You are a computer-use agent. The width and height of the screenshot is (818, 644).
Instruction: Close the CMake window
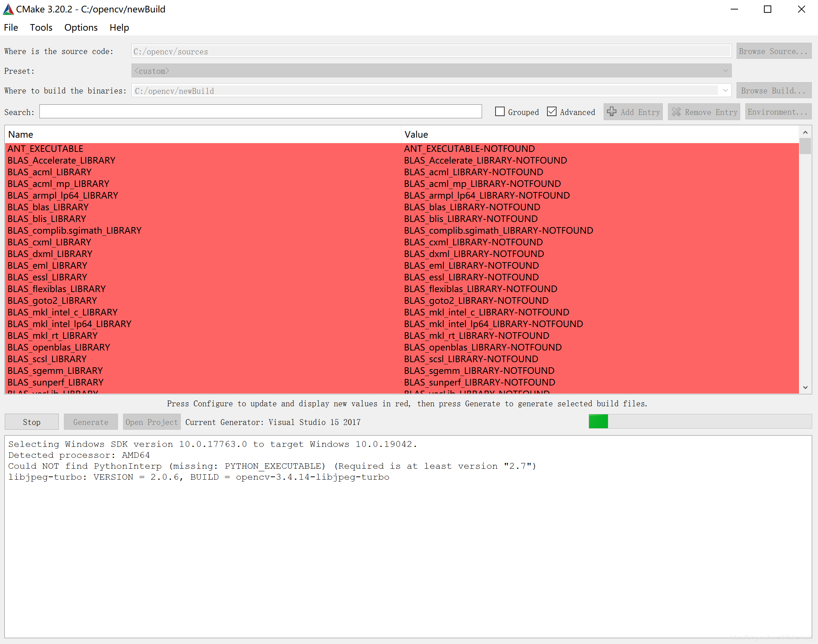click(x=802, y=9)
